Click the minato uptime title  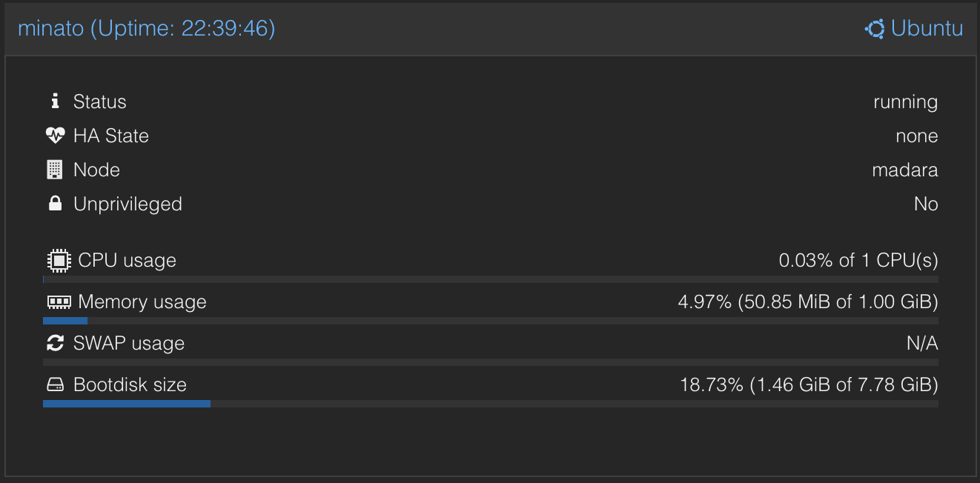147,29
